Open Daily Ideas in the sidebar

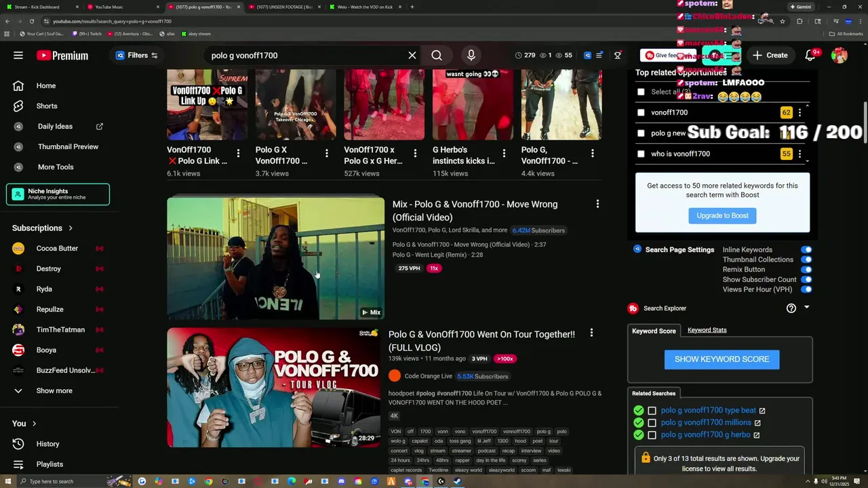tap(55, 126)
